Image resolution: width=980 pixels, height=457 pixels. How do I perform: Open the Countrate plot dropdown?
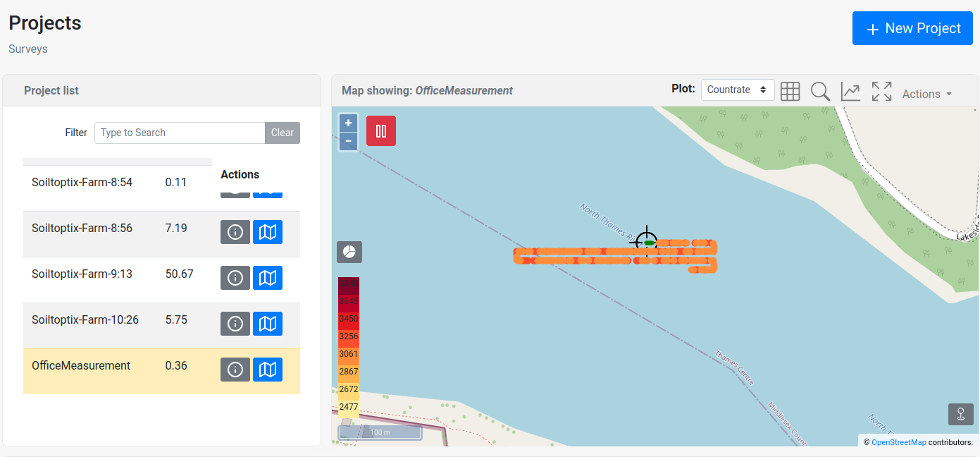coord(737,90)
